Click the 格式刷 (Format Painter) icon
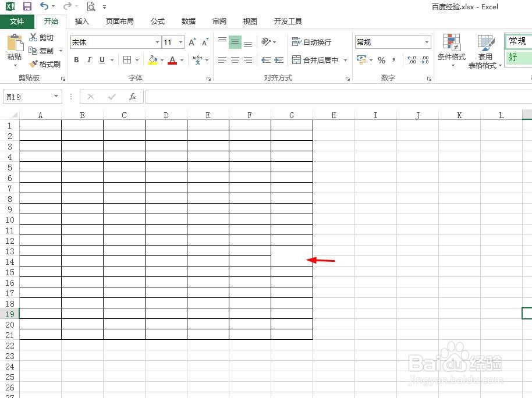Viewport: 532px width, 398px height. point(33,63)
